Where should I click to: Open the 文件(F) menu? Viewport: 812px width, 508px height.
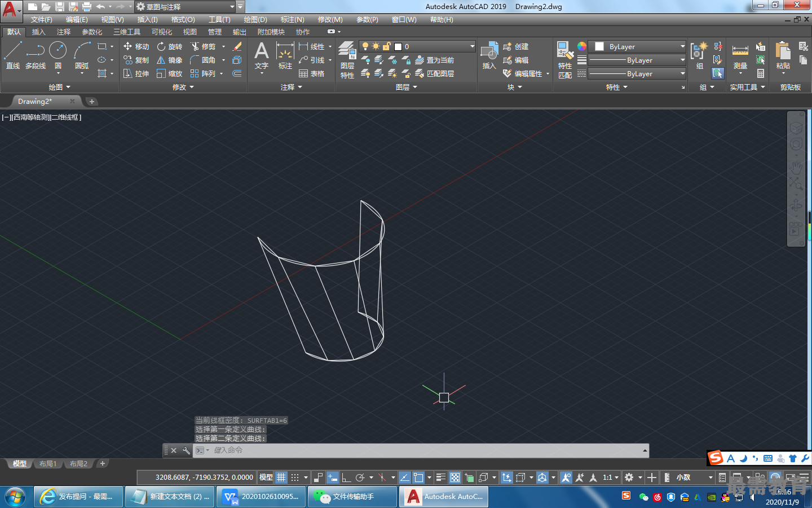tap(41, 20)
